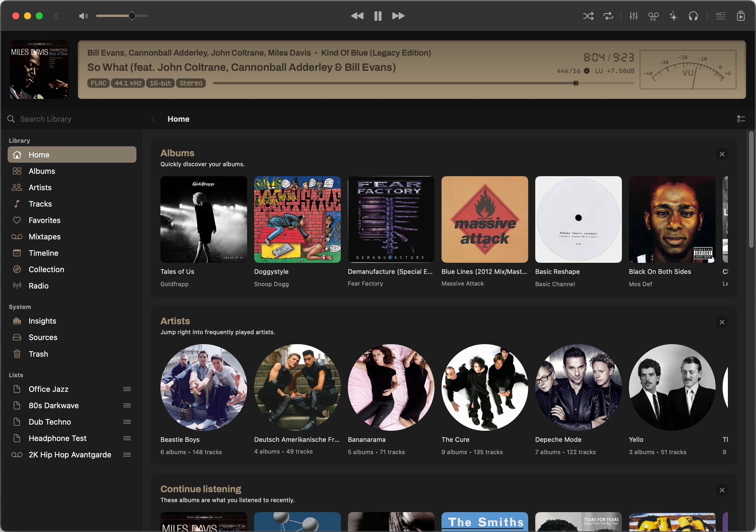Open the Depeche Mode artist photo

coord(579,387)
